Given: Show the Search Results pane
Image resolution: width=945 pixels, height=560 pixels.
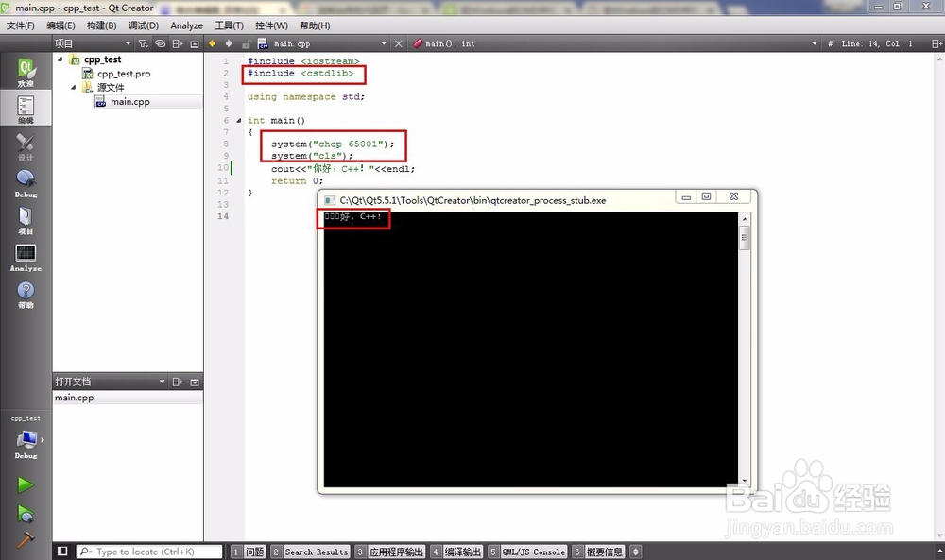Looking at the screenshot, I should pyautogui.click(x=310, y=552).
